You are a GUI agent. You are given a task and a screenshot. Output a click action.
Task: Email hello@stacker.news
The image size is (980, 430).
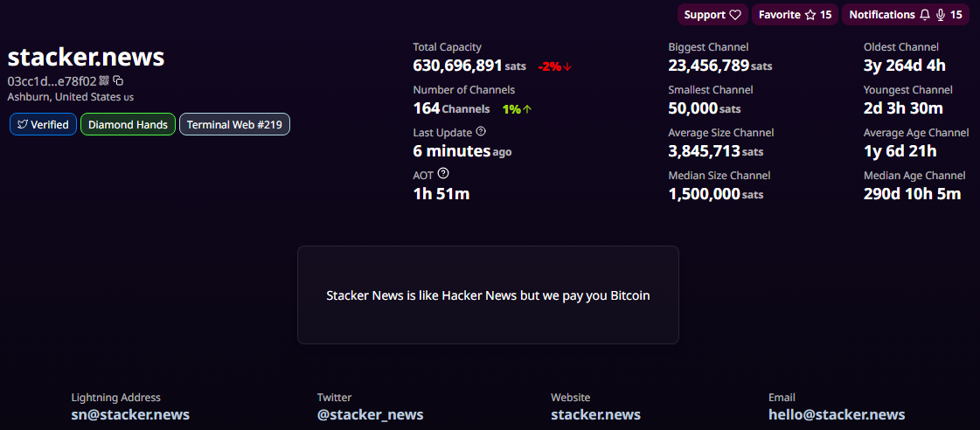pos(837,414)
